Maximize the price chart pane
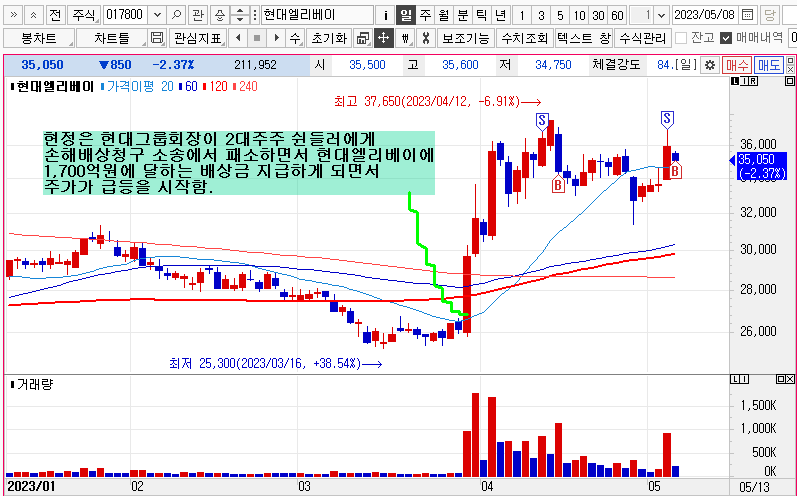 pyautogui.click(x=789, y=81)
